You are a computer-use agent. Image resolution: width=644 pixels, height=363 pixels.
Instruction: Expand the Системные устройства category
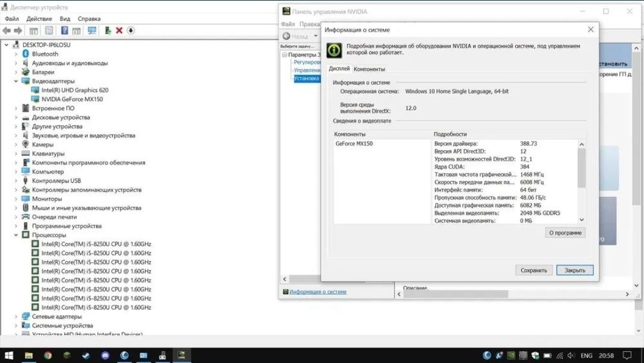[16, 325]
